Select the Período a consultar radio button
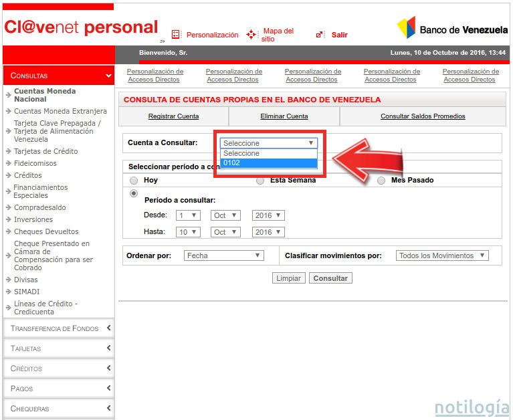 pos(134,193)
